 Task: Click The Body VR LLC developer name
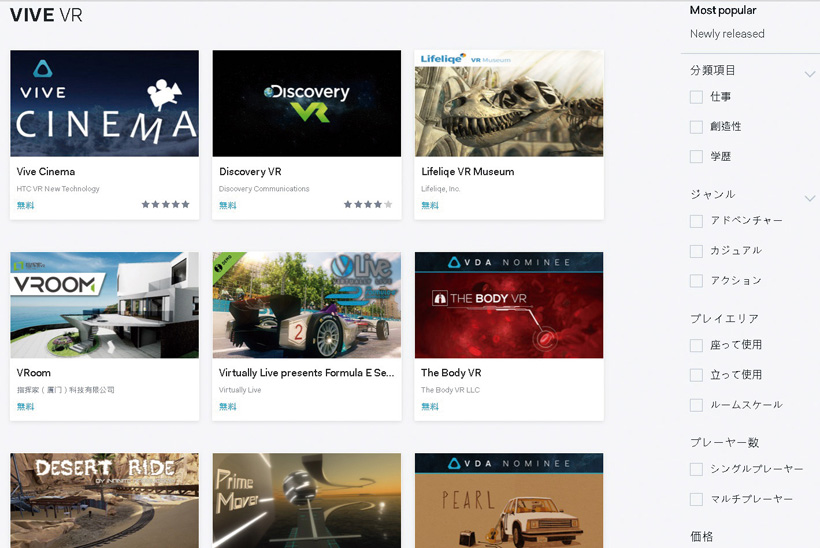coord(450,390)
